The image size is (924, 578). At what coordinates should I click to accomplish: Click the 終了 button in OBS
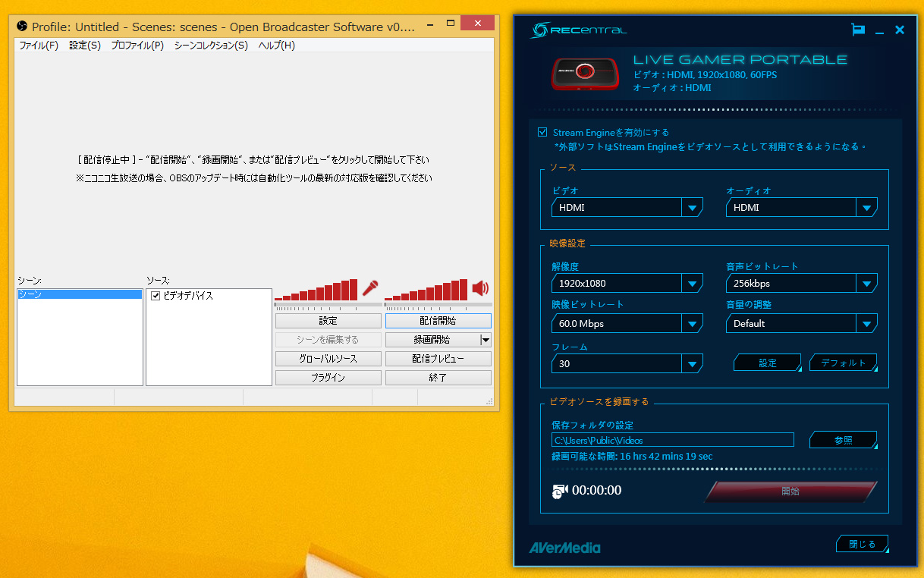(x=438, y=378)
